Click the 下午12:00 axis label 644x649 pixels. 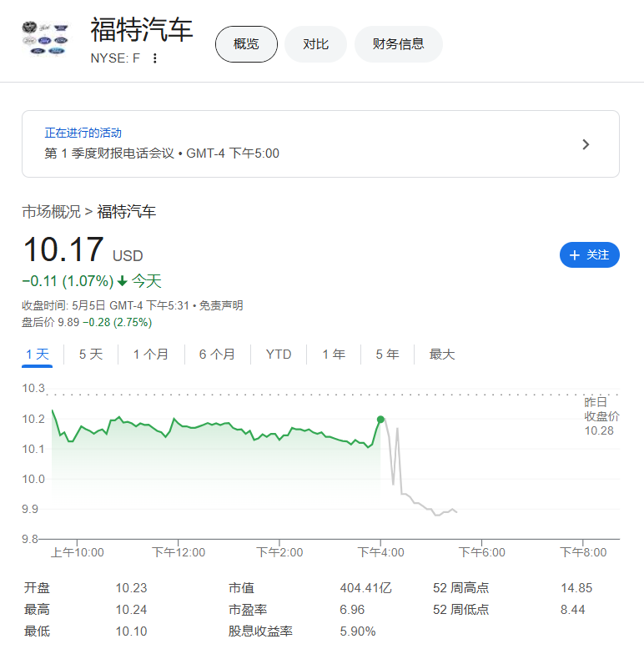[179, 552]
